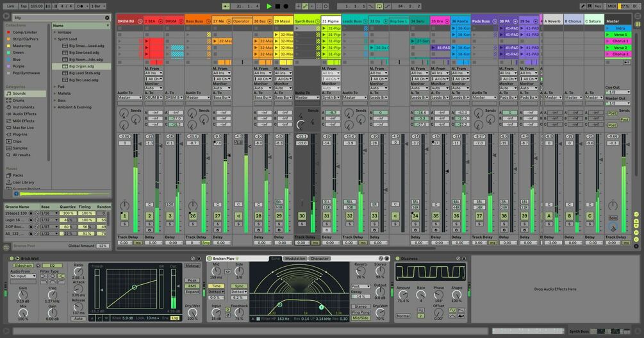This screenshot has width=644, height=338.
Task: Toggle the Sidechain button in Brick Wall
Action: pos(23,266)
